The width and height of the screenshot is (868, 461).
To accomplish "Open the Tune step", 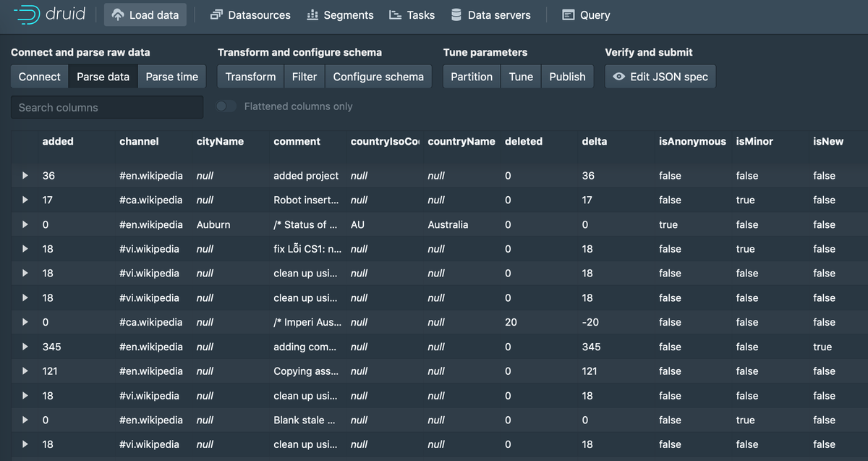I will pyautogui.click(x=521, y=77).
